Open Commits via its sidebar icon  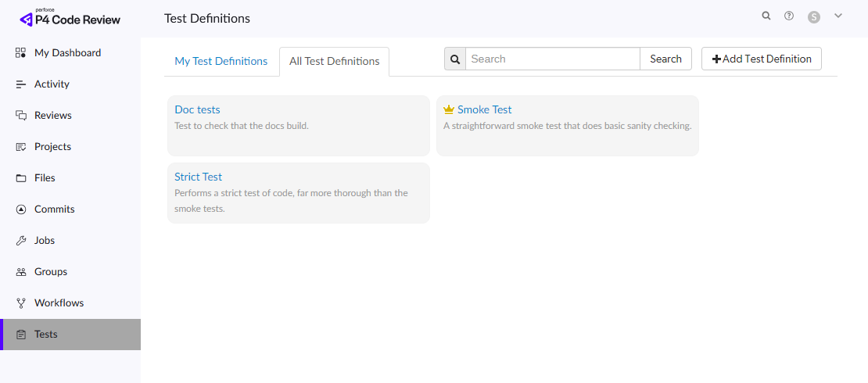point(21,209)
